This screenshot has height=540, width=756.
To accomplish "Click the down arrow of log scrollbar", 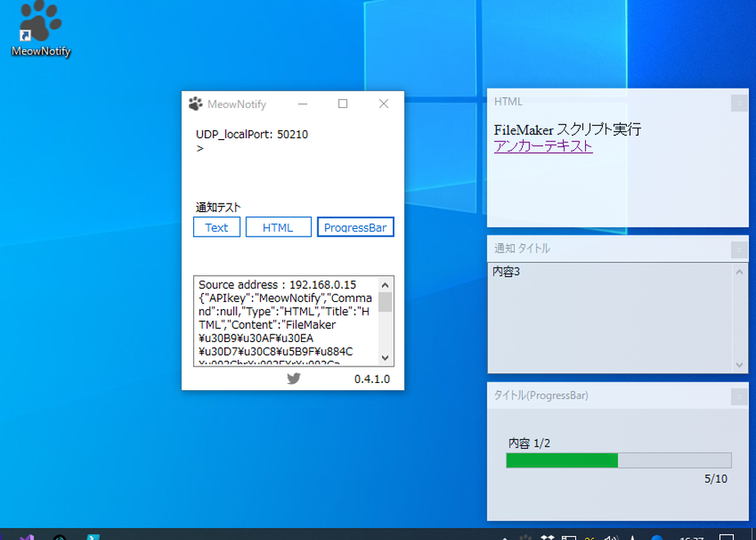I will coord(385,358).
